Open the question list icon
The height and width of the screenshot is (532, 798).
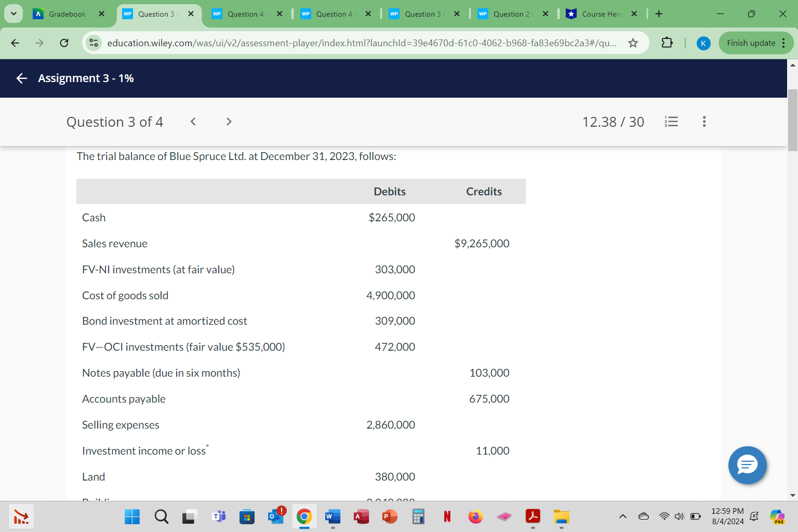(x=671, y=121)
